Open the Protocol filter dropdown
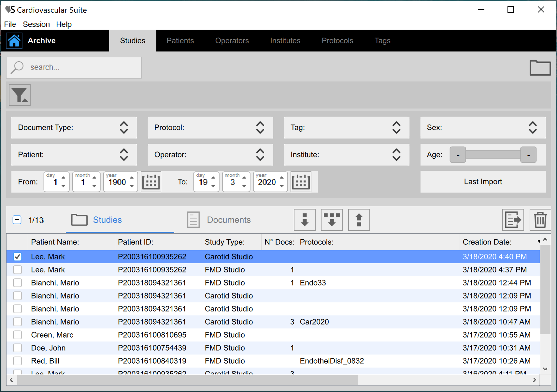This screenshot has width=557, height=392. pyautogui.click(x=210, y=128)
